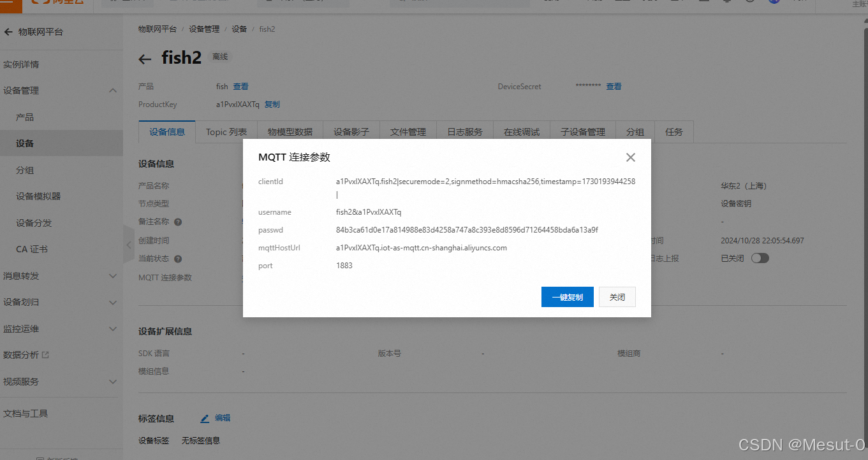Screen dimensions: 868x460
Task: Open the 日志服务 tab
Action: 465,132
